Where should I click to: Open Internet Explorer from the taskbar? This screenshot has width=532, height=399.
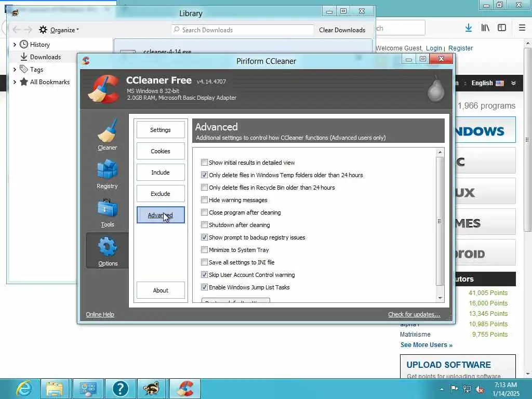pyautogui.click(x=24, y=389)
